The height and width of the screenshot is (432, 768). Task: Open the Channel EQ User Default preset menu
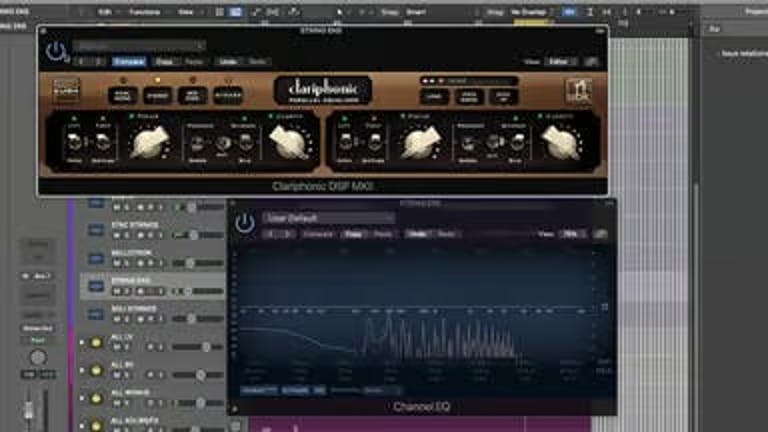[328, 218]
